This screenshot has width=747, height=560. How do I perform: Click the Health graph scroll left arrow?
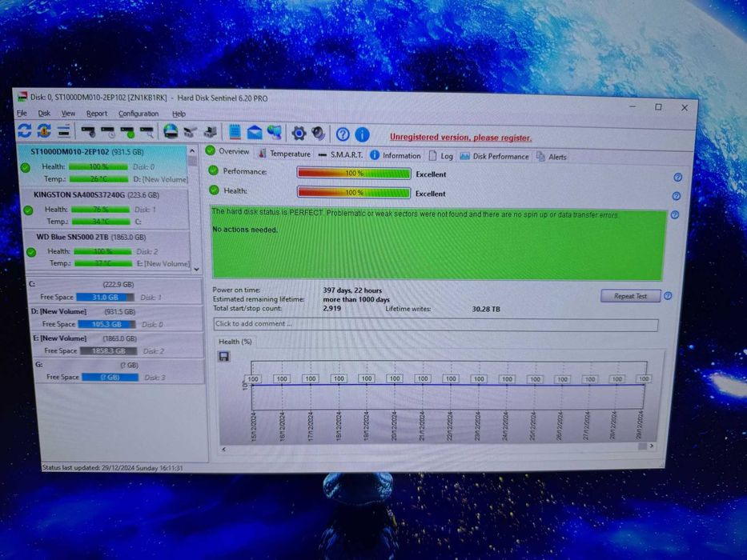point(223,449)
